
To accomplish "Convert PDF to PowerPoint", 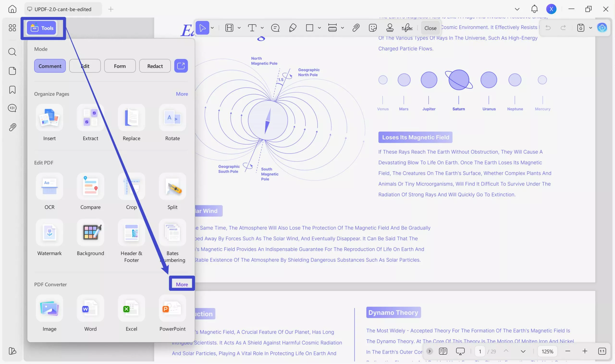I will pos(172,313).
